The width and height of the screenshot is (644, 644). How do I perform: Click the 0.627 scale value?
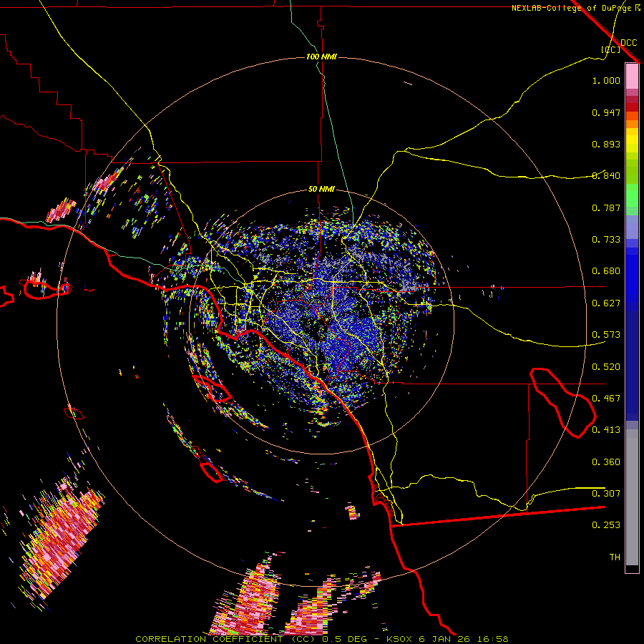[x=606, y=303]
